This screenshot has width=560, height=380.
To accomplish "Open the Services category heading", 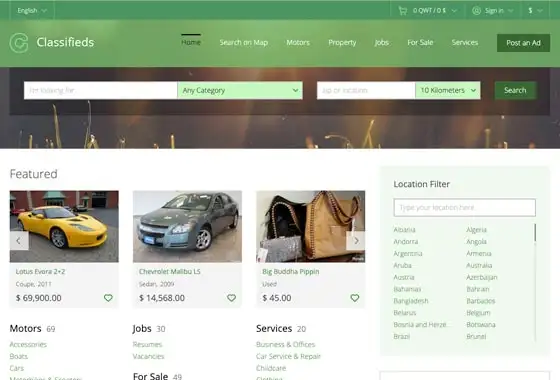I will 274,328.
